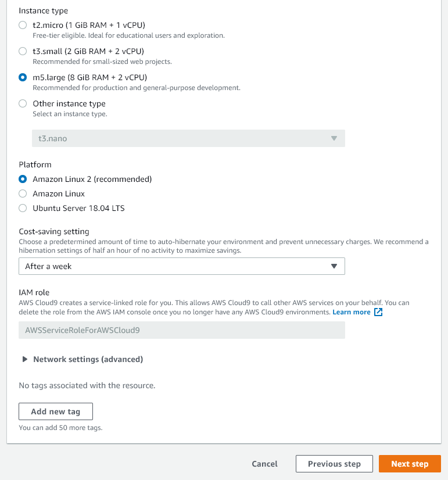Click the AWSServiceRoleForAWSCloud9 IAM role field
This screenshot has width=448, height=480.
pos(182,330)
